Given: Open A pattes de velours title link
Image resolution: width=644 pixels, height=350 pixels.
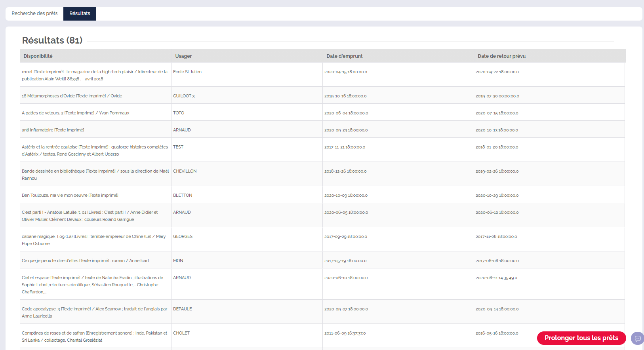Looking at the screenshot, I should (x=75, y=113).
